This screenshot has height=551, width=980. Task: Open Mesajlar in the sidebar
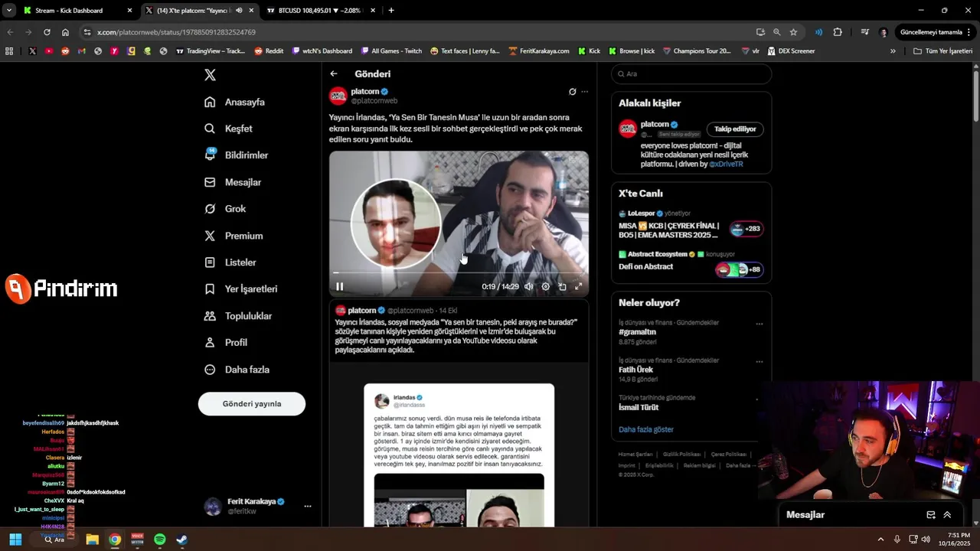click(233, 182)
